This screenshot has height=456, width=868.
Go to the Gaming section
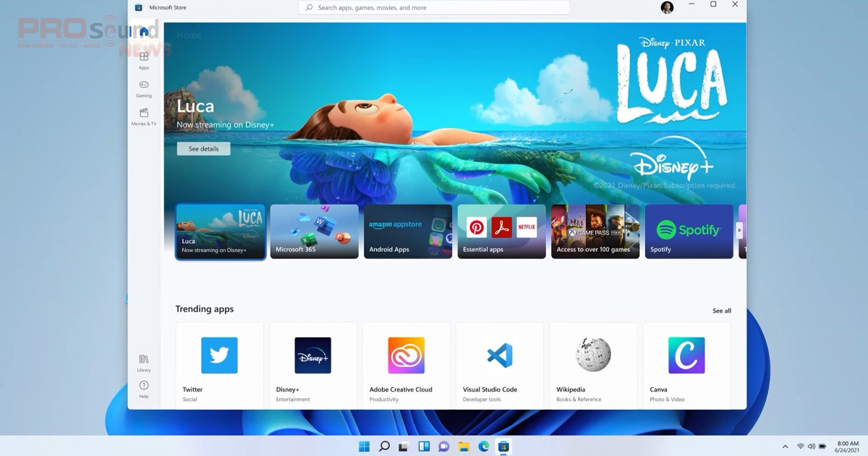pos(144,88)
